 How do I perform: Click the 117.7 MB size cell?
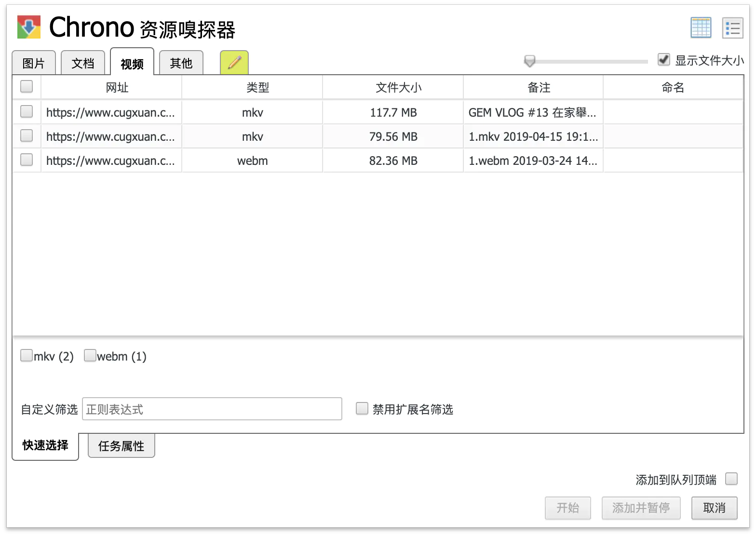pyautogui.click(x=393, y=113)
